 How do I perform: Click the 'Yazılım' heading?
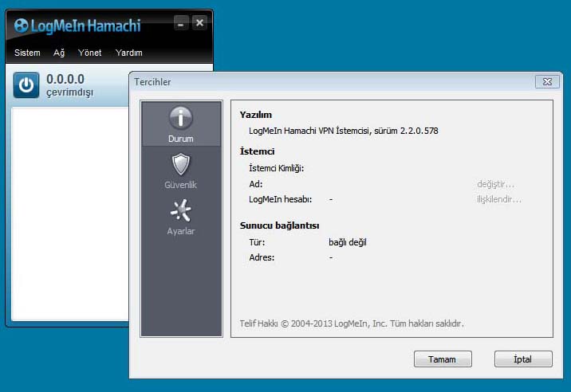(256, 115)
